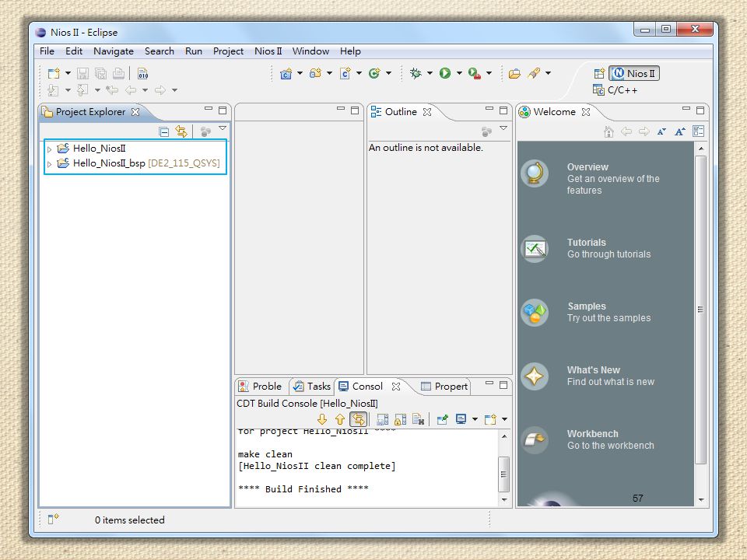Open the Display Selected Console dropdown arrow
The height and width of the screenshot is (560, 747).
475,419
